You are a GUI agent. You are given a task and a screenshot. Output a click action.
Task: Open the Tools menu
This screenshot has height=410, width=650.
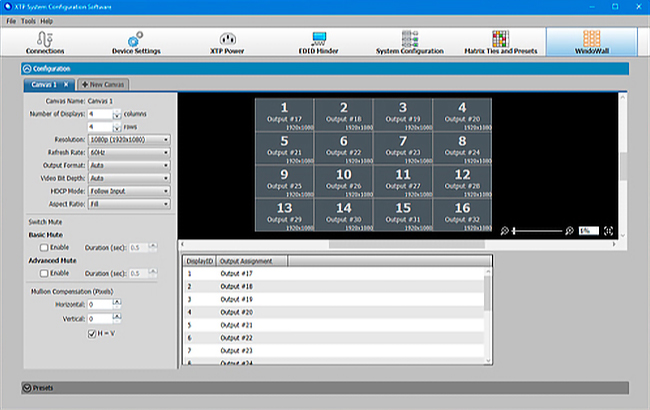27,20
